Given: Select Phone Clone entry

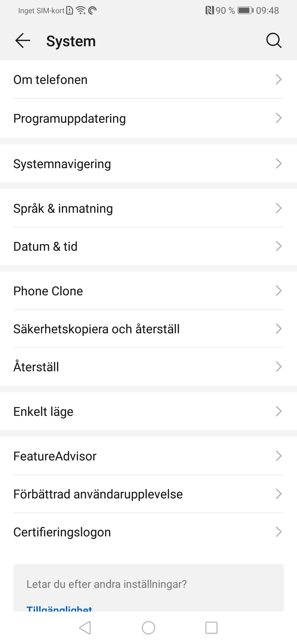Looking at the screenshot, I should coord(48,291).
